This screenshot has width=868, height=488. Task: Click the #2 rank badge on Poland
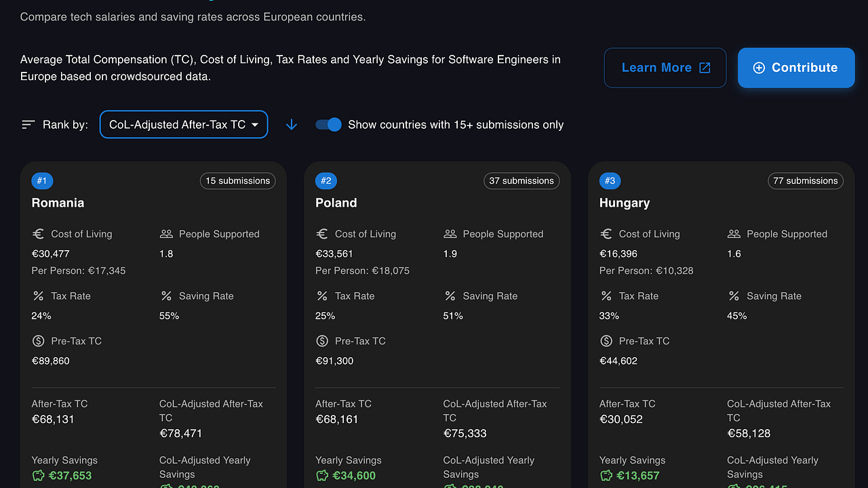click(326, 181)
